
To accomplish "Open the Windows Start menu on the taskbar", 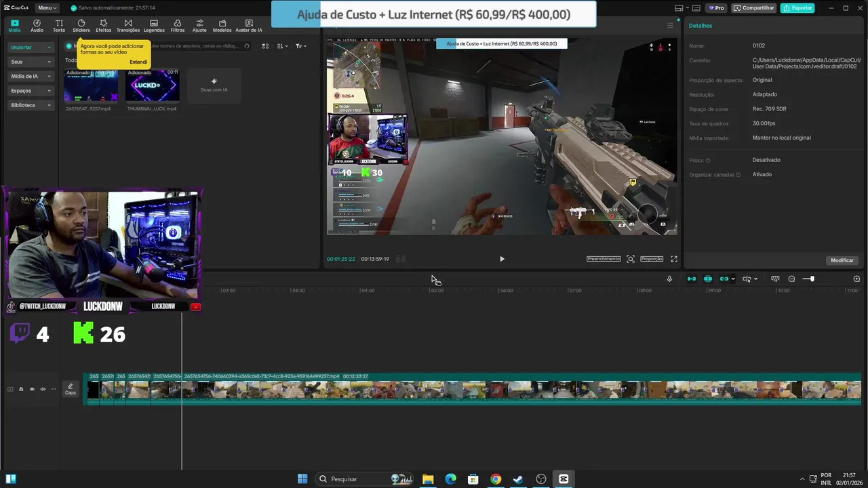I will [x=302, y=479].
